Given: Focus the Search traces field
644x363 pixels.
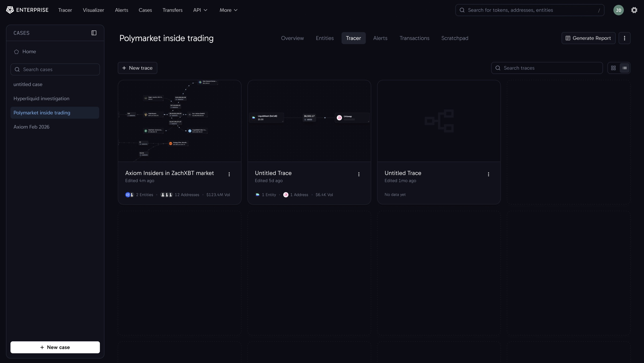Looking at the screenshot, I should point(547,68).
